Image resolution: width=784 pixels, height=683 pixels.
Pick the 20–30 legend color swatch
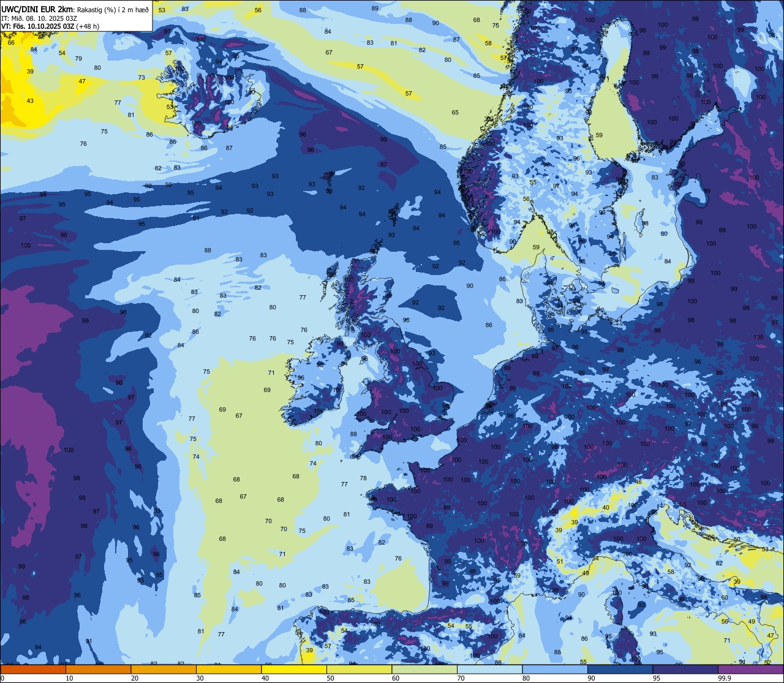click(x=164, y=669)
